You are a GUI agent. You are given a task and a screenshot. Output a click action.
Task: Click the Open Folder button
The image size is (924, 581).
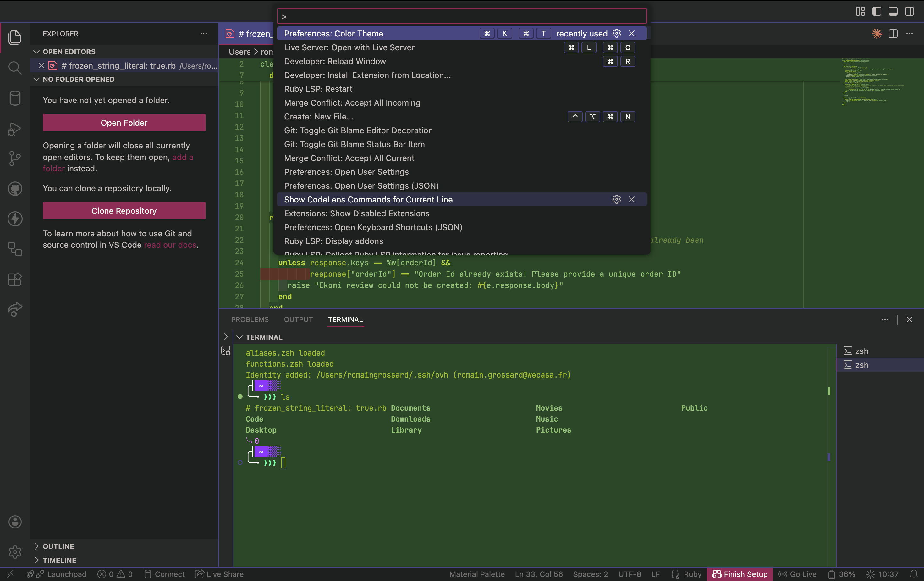pos(124,123)
